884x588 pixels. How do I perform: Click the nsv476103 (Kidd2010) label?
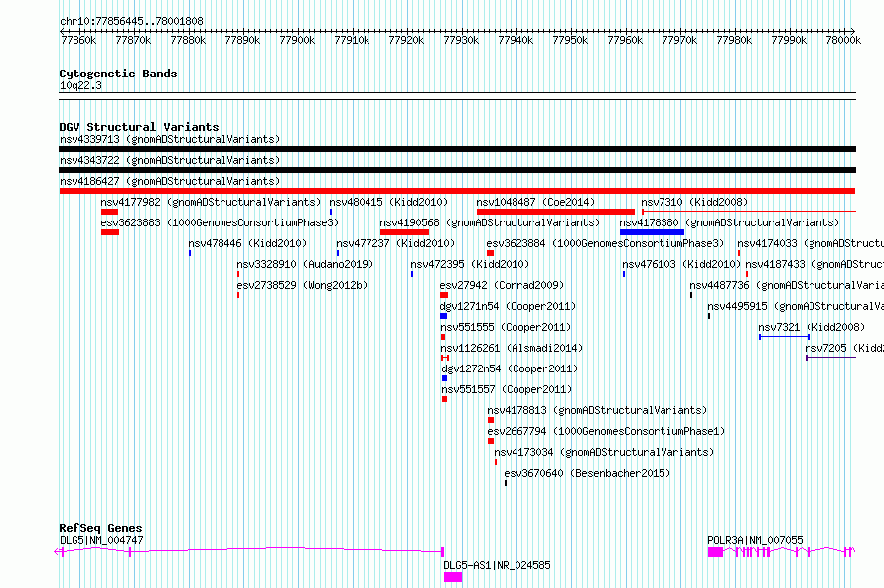click(681, 264)
